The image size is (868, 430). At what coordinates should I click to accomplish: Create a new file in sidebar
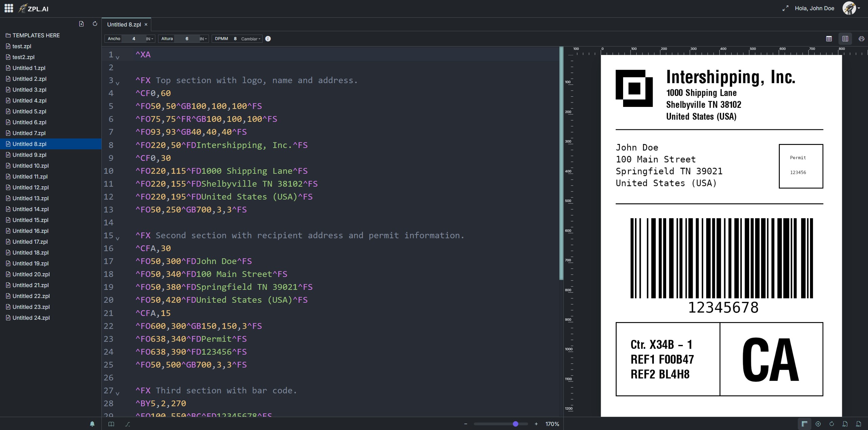point(81,24)
